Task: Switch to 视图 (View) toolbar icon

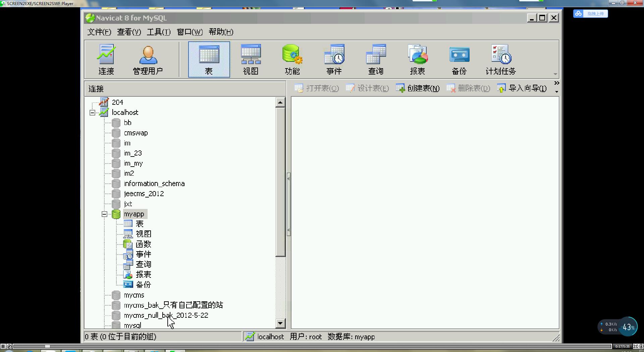Action: pyautogui.click(x=251, y=59)
